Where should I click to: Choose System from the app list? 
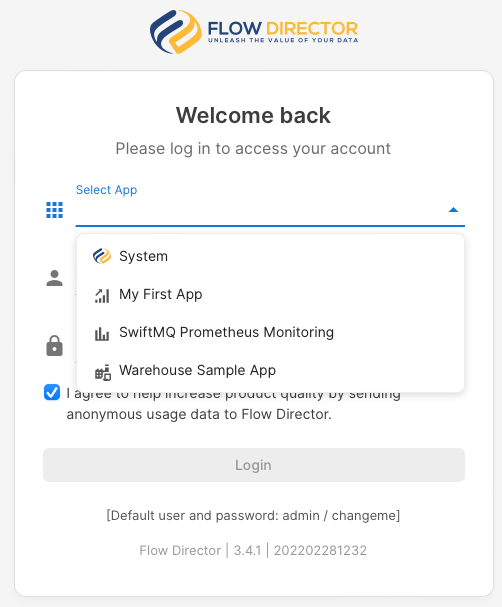(x=270, y=256)
